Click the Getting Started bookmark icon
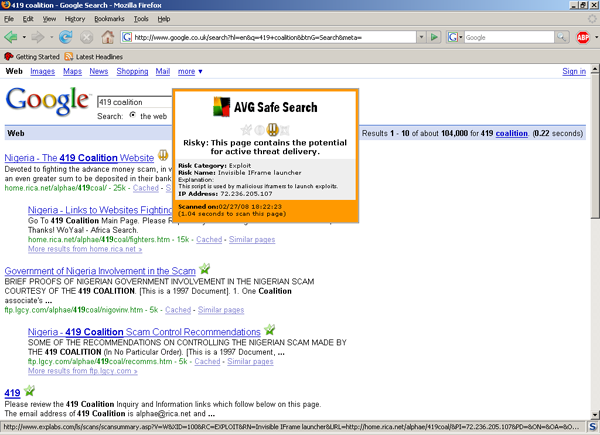 [x=8, y=57]
